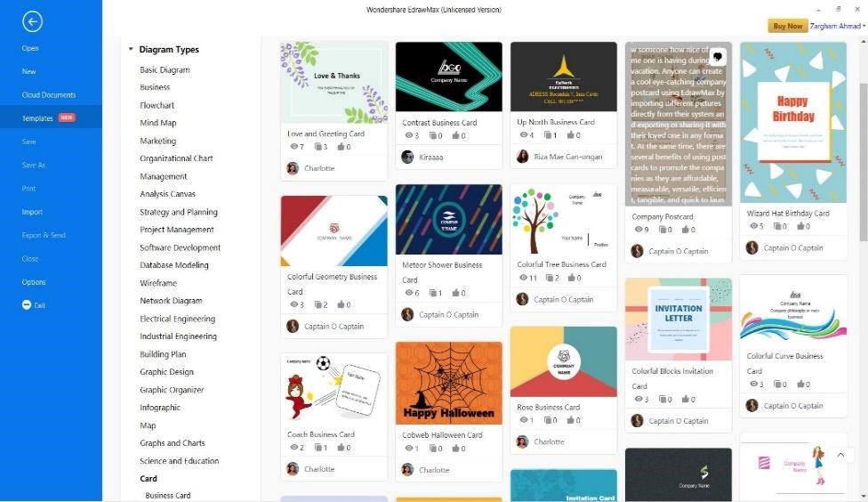Expand the Card category in diagram list
This screenshot has height=502, width=868.
pyautogui.click(x=149, y=479)
